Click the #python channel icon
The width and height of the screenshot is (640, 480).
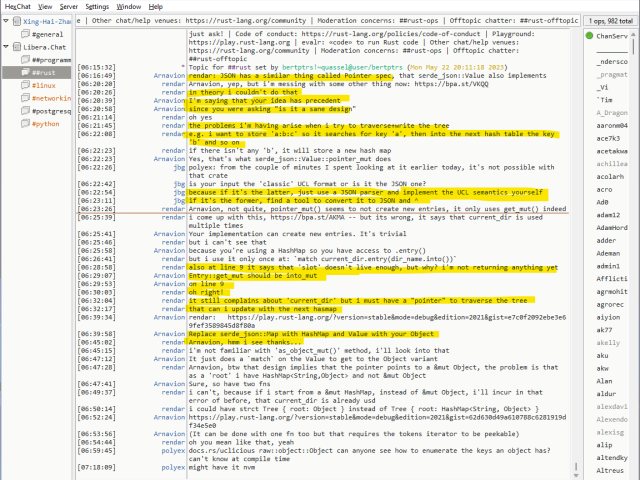25,125
